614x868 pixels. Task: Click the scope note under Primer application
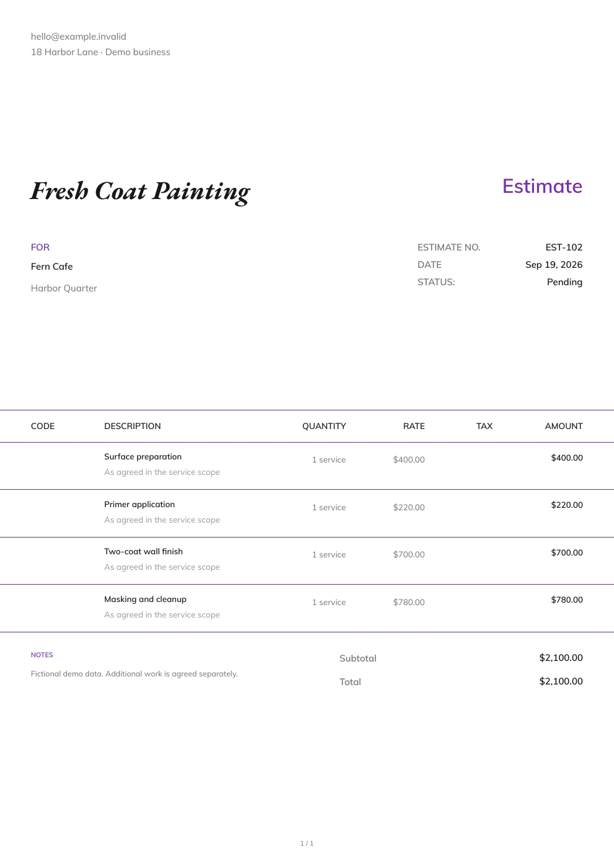[x=162, y=520]
